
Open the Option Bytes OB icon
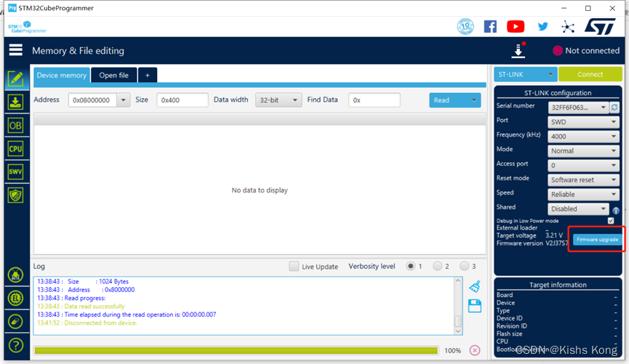(16, 126)
